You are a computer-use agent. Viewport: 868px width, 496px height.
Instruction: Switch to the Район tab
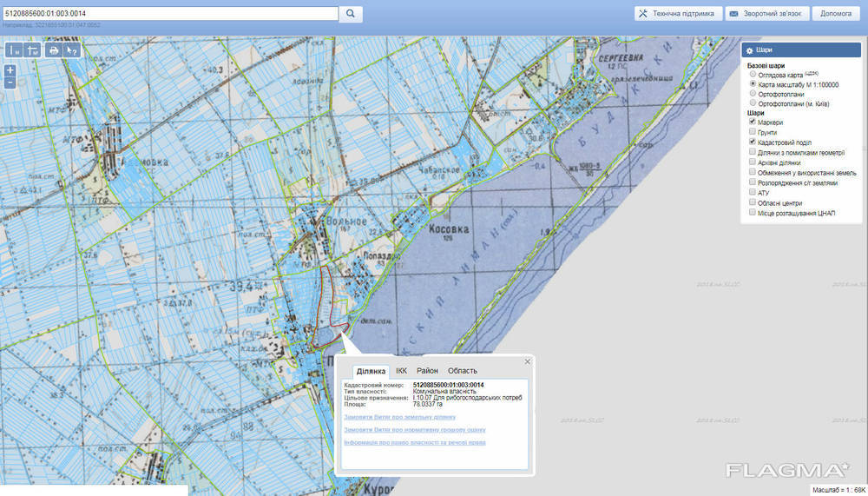pyautogui.click(x=427, y=371)
